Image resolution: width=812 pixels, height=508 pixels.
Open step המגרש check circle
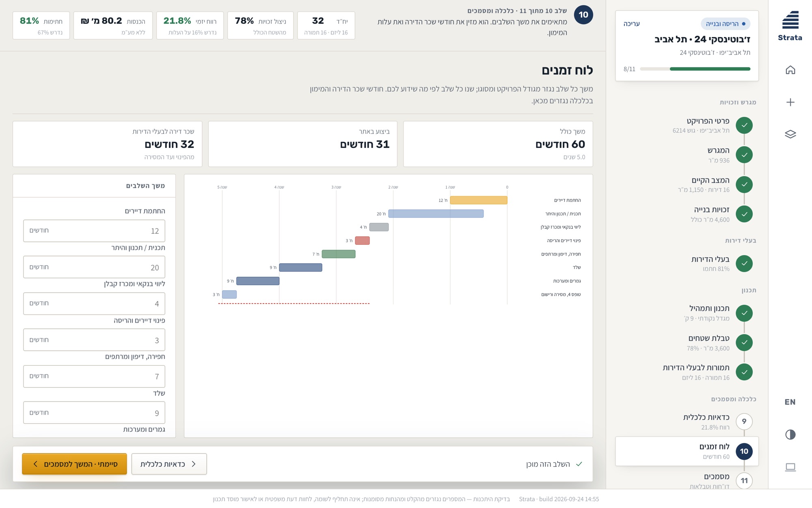click(744, 155)
